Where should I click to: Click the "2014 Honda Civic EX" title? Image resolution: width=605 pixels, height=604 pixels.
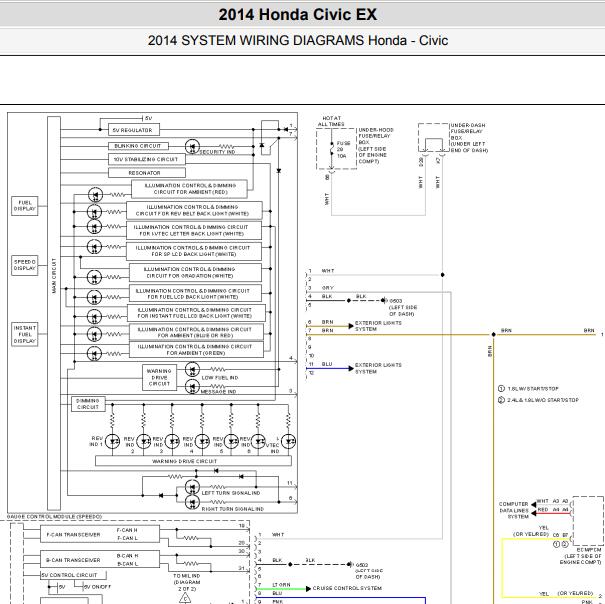tap(297, 15)
